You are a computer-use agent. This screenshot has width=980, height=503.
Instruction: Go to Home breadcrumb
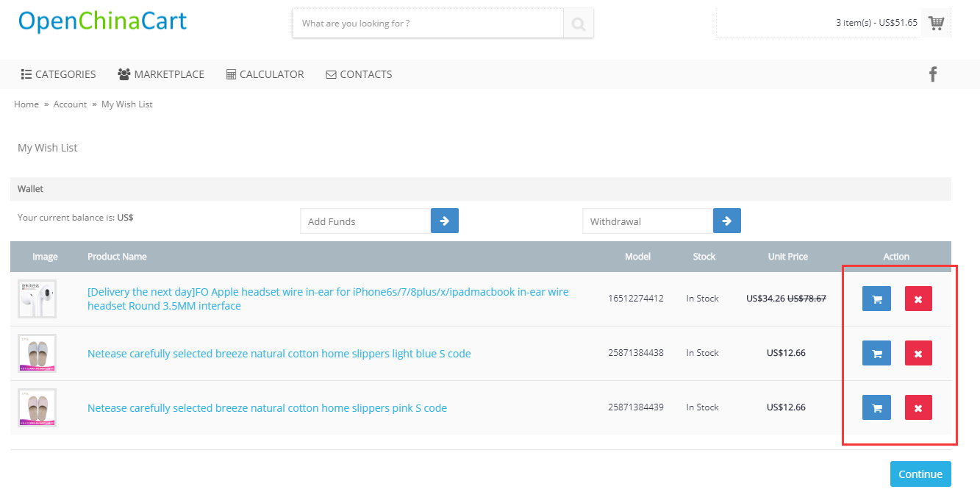click(x=26, y=104)
